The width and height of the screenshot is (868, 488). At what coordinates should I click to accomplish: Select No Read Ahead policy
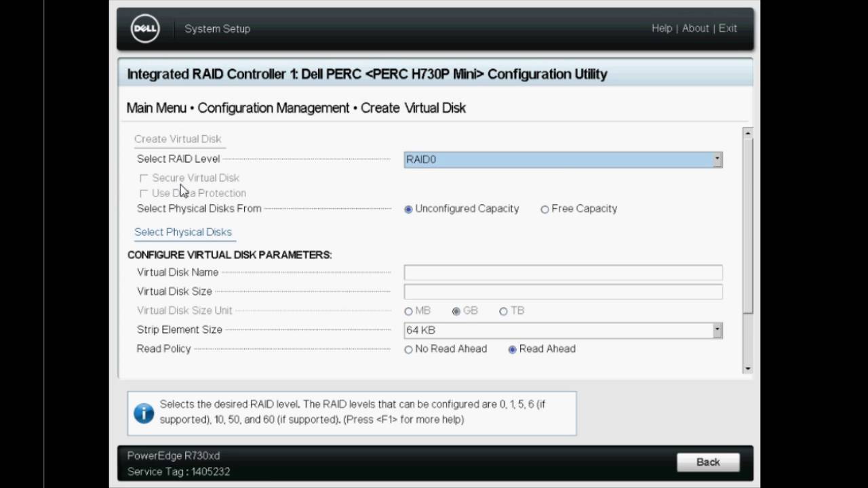[408, 350]
